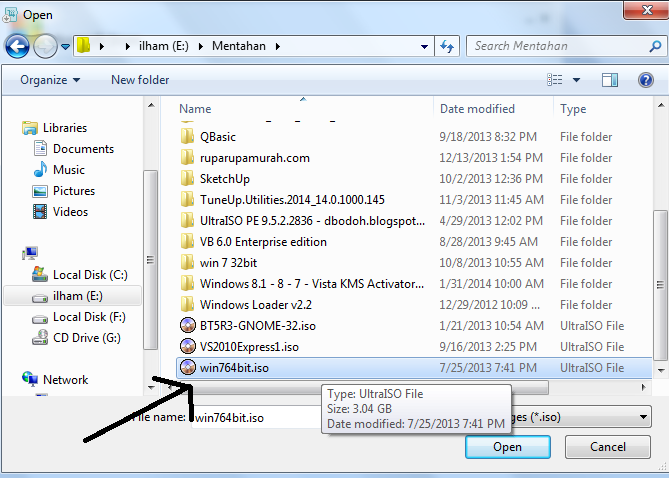Click the file list scroll down arrow
The height and width of the screenshot is (478, 669).
pos(661,370)
